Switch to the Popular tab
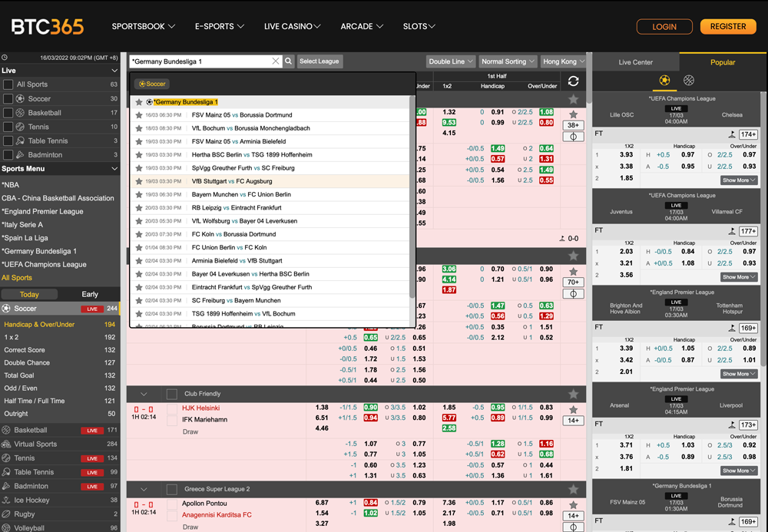 tap(723, 62)
